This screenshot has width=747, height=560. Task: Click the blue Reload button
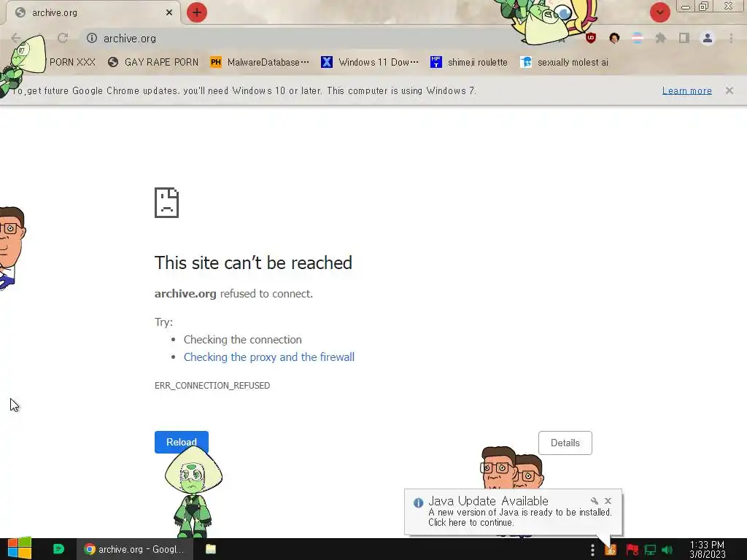(x=182, y=442)
